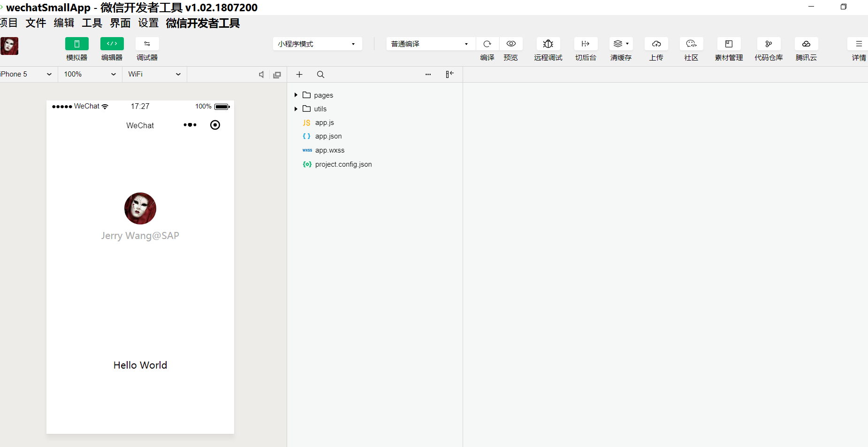Detach the simulator into separate window
Screen dimensions: 868x447
(x=277, y=75)
